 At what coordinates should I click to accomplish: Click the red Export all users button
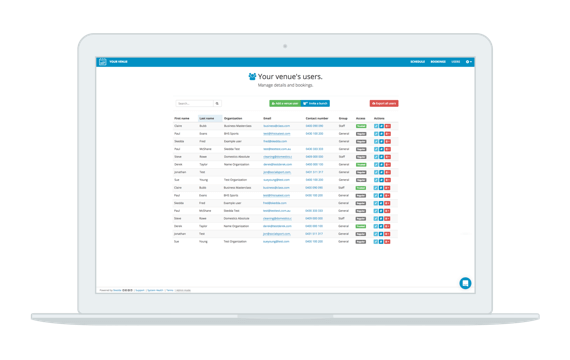point(384,104)
